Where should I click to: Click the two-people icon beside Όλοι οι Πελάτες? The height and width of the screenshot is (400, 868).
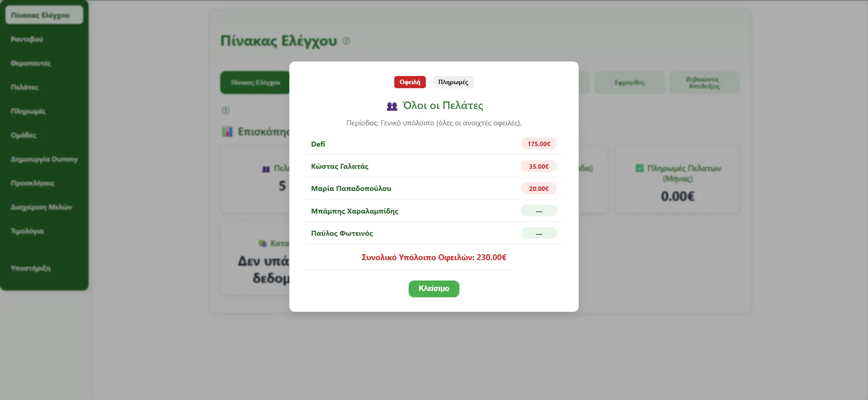(x=392, y=106)
